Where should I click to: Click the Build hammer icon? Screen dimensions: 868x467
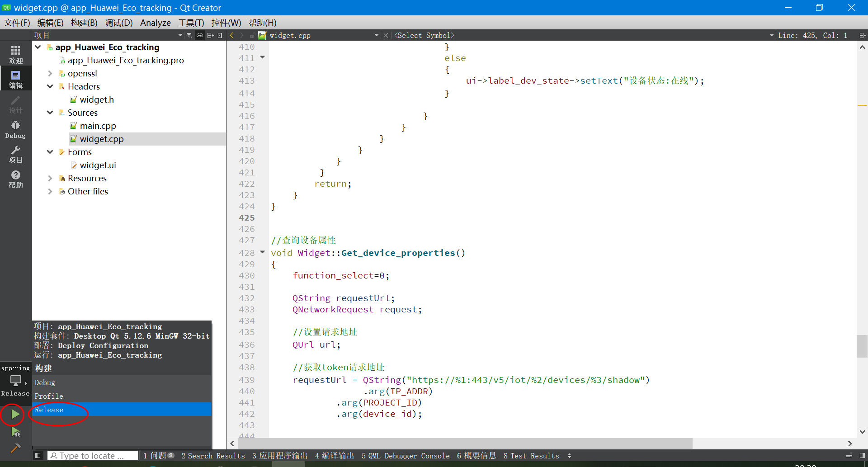[15, 448]
